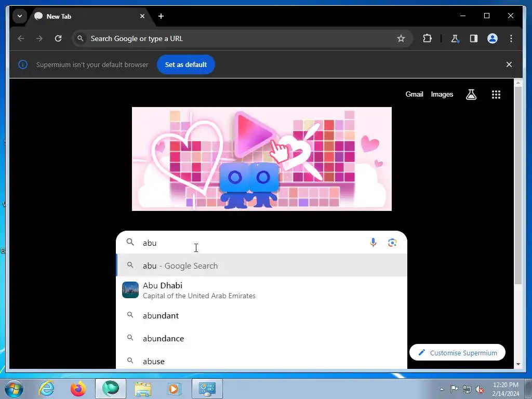Choose the abundant suggestion

[x=262, y=315]
